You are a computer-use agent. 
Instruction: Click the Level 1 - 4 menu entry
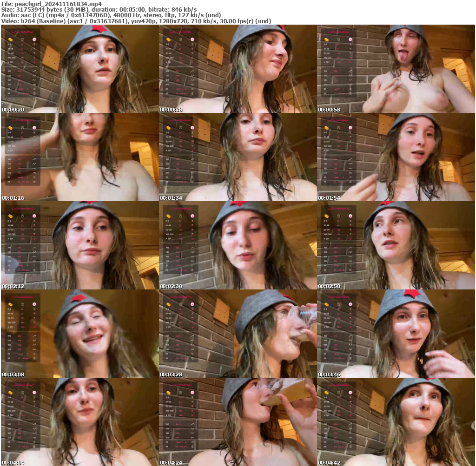22,89
